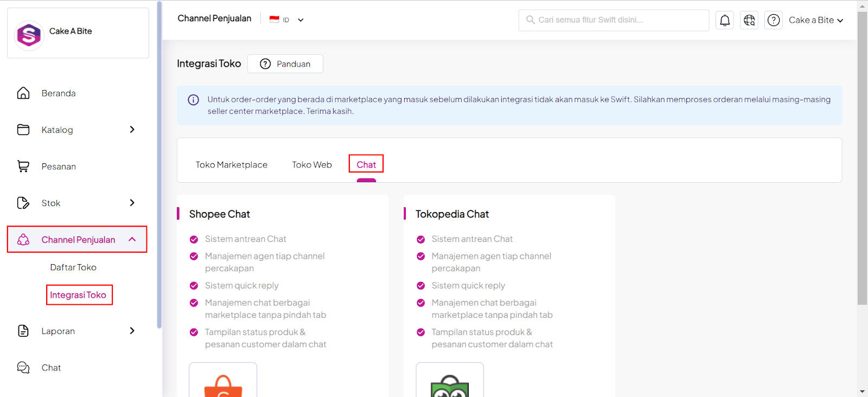Click Shopee's Sistem quick reply check icon
The image size is (868, 397).
coord(194,286)
